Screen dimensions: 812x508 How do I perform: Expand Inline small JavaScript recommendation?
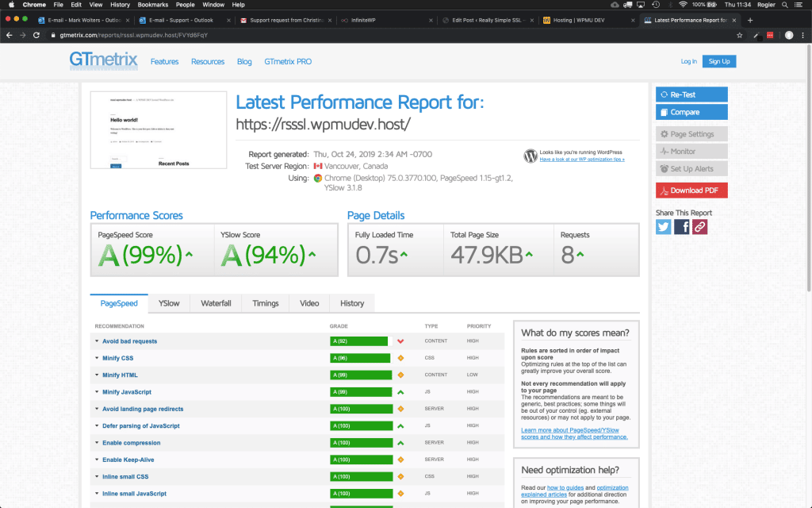click(97, 494)
